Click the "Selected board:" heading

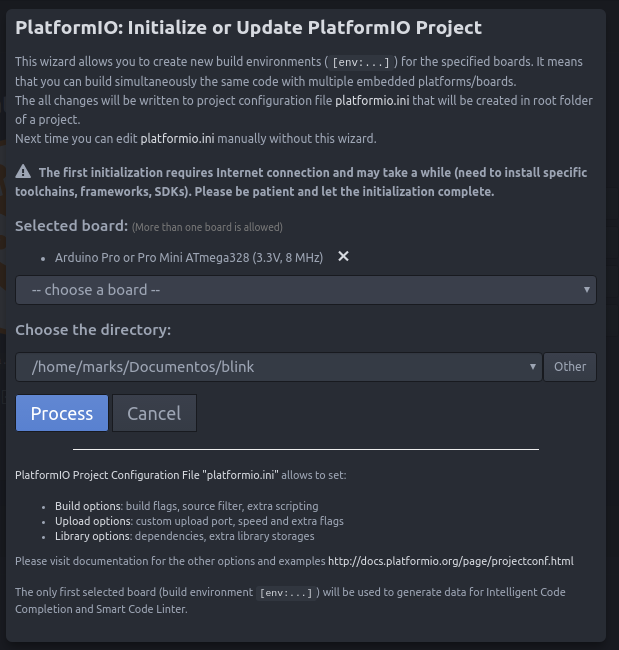(72, 226)
